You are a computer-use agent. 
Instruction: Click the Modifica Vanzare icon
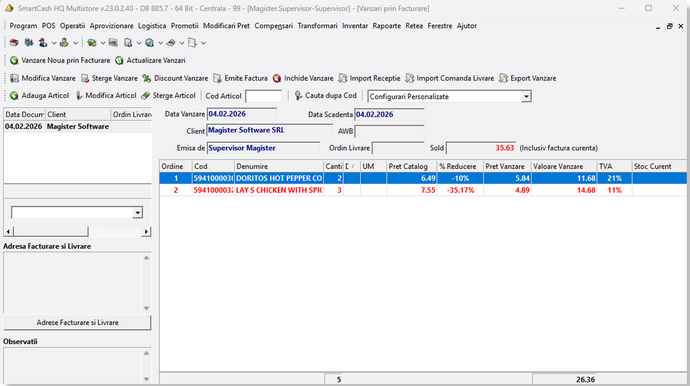(x=15, y=78)
